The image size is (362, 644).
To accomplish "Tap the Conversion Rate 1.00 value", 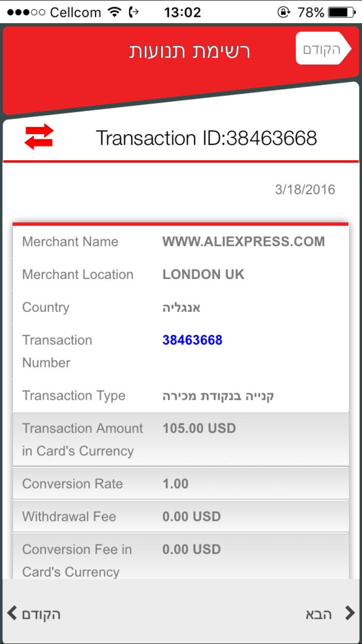I will (x=175, y=484).
